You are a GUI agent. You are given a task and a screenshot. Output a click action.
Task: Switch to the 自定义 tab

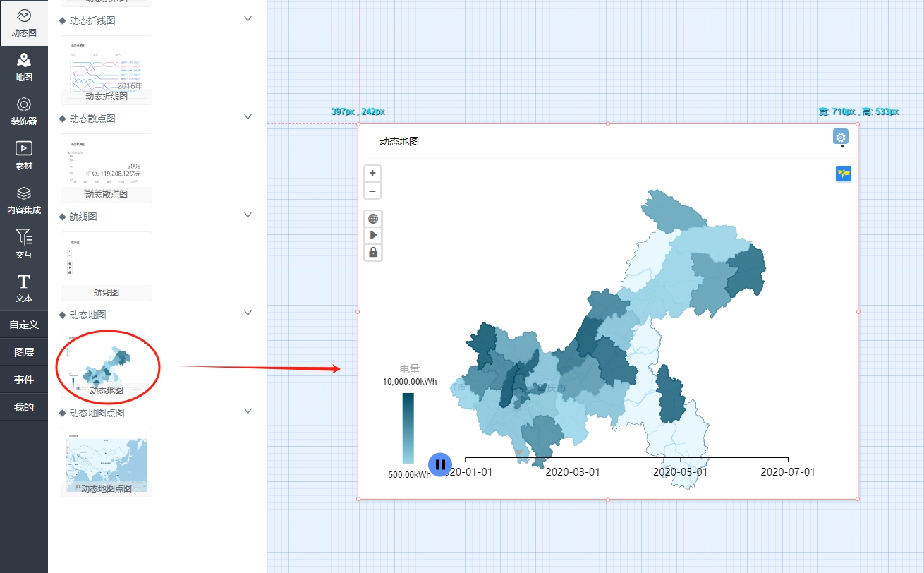click(x=24, y=325)
